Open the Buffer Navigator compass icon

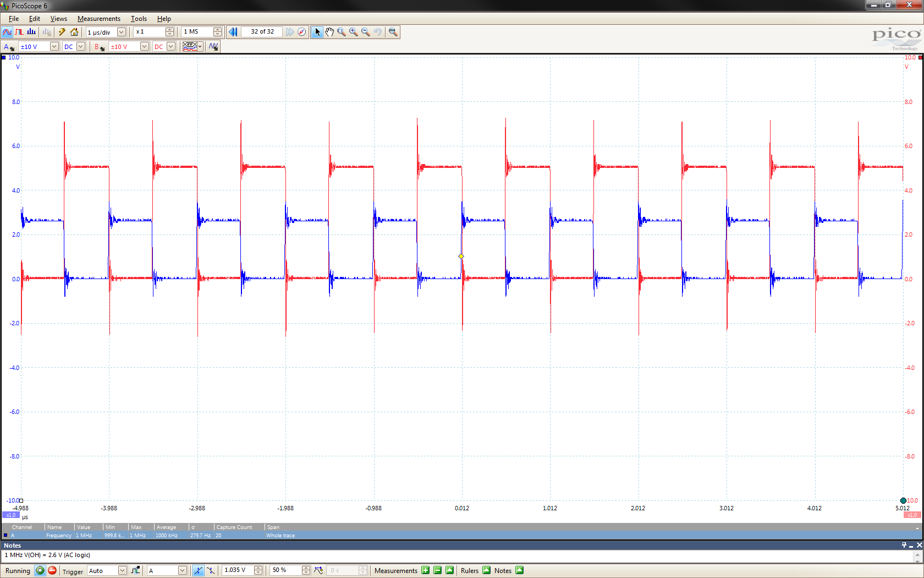tap(301, 32)
